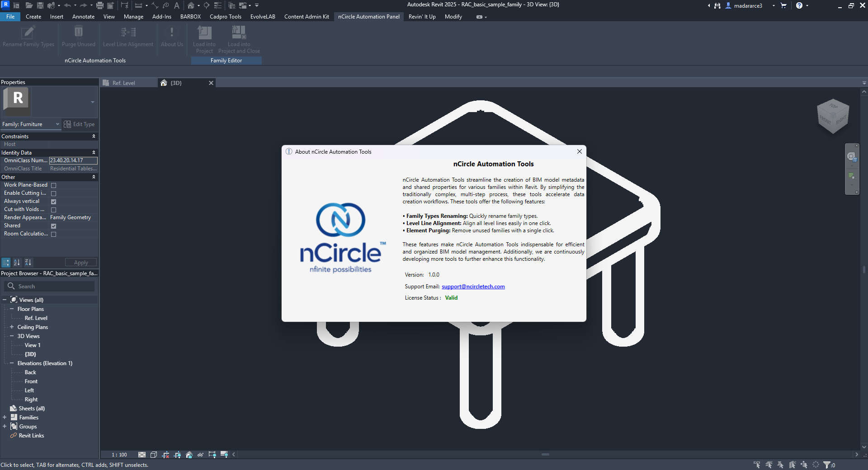
Task: Click the Save icon in quick access toolbar
Action: pos(40,5)
